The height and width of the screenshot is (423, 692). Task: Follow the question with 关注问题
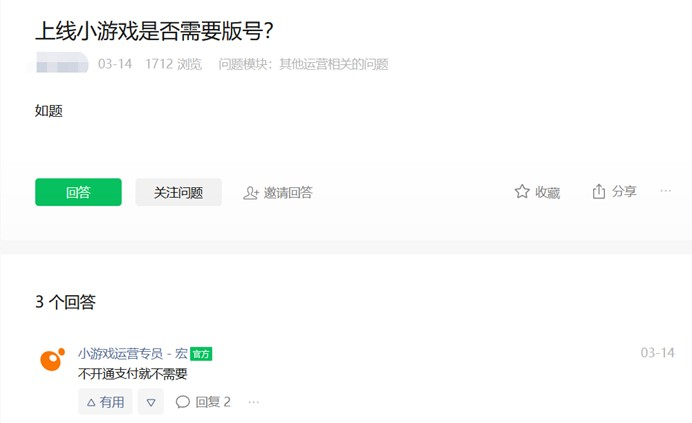click(x=178, y=192)
